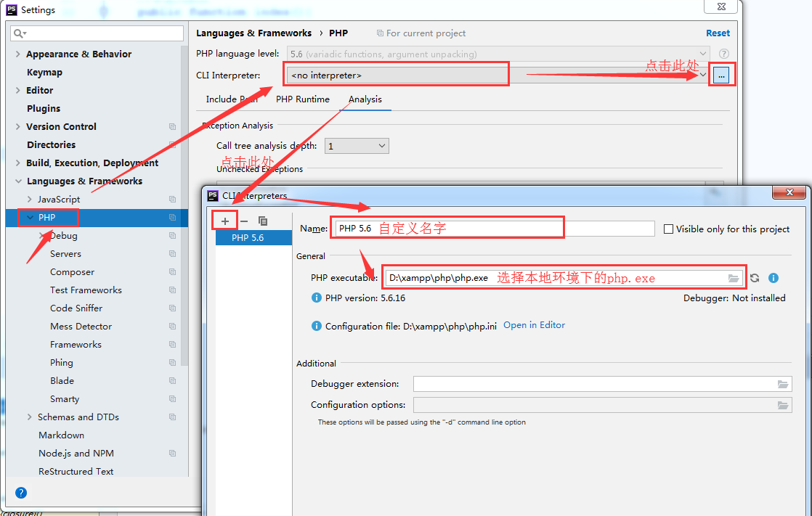Click the interpreter Name input field

pos(495,229)
